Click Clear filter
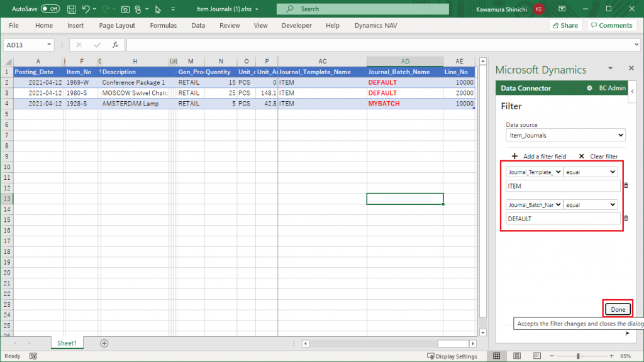 (599, 156)
